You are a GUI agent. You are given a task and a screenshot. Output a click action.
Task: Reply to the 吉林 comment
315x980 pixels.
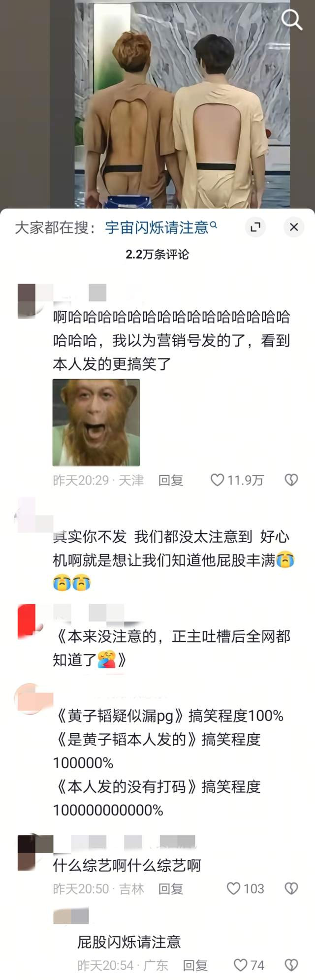[171, 888]
